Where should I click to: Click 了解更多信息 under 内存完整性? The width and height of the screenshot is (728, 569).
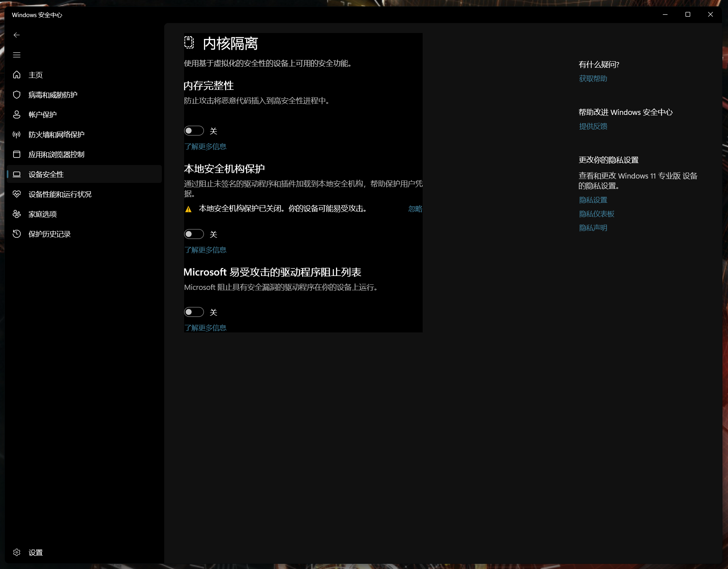pyautogui.click(x=205, y=147)
